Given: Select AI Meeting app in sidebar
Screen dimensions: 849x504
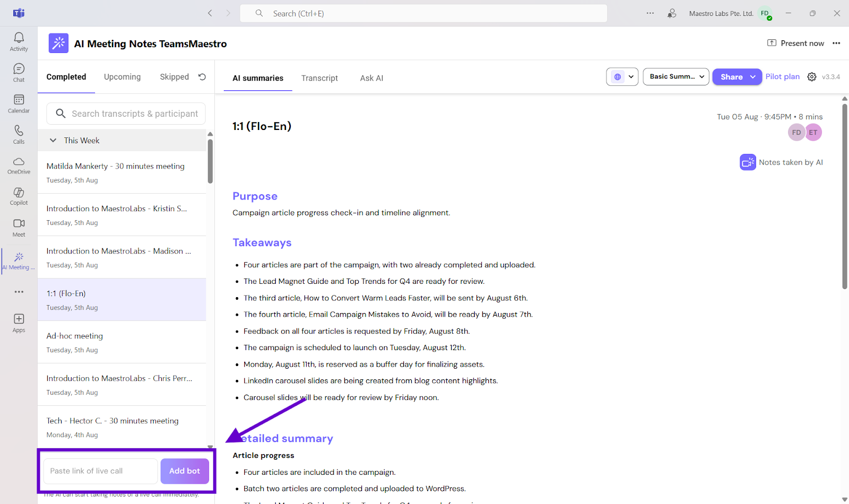Looking at the screenshot, I should [19, 261].
